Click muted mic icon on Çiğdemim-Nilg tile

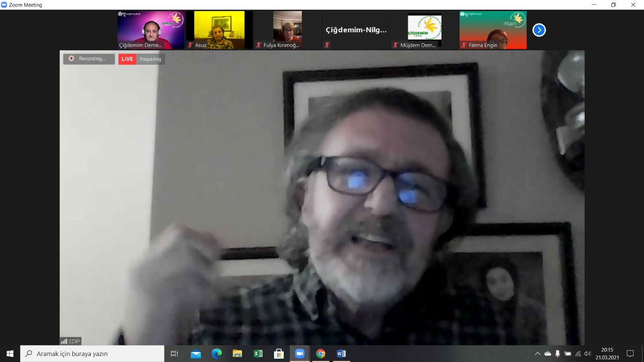tap(327, 45)
